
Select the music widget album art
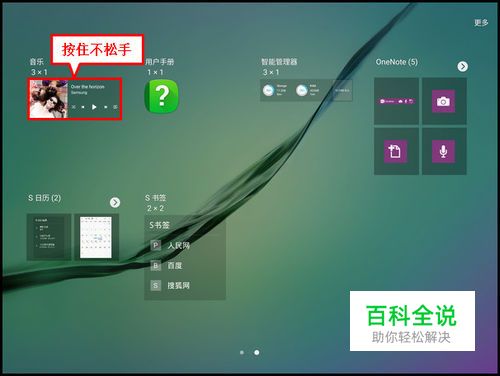[x=49, y=99]
